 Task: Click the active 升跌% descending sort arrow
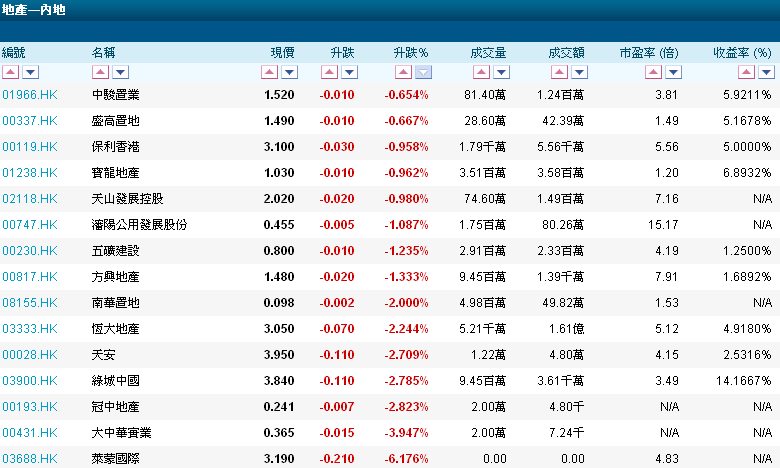[x=423, y=72]
